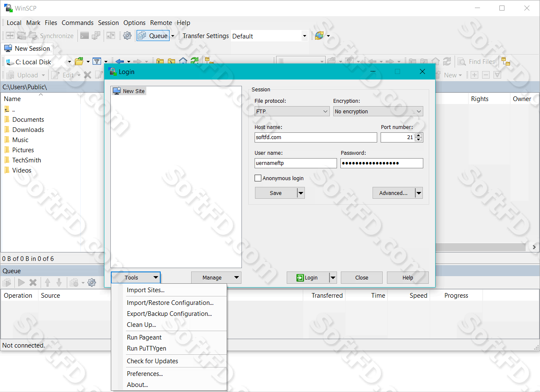
Task: Click the Synchronize toolbar button
Action: [x=51, y=36]
